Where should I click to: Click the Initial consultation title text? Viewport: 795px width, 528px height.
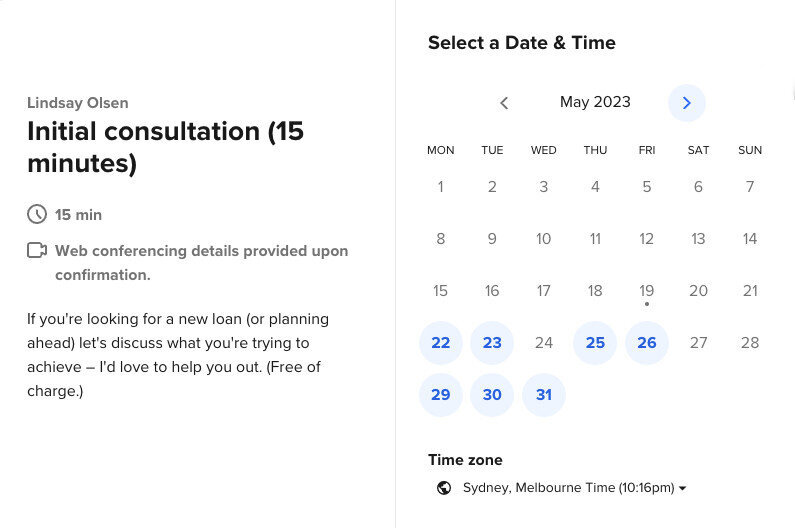click(165, 147)
